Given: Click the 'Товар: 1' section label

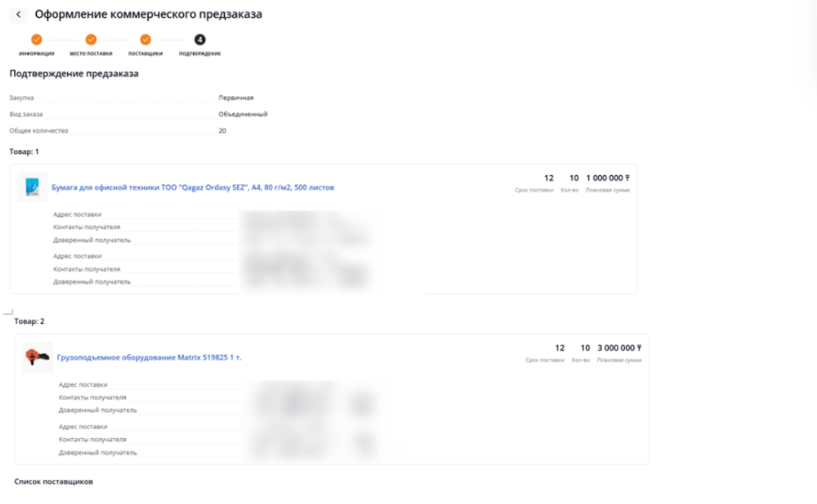Looking at the screenshot, I should click(24, 152).
